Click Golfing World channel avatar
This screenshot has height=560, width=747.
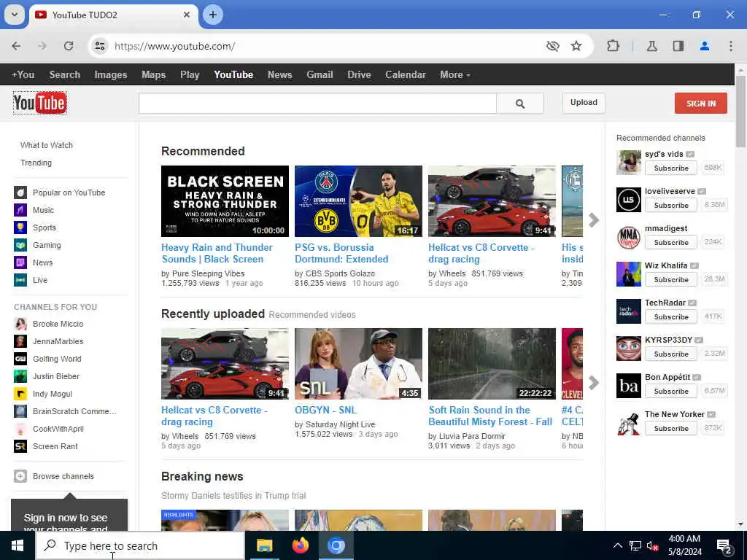[x=20, y=359]
